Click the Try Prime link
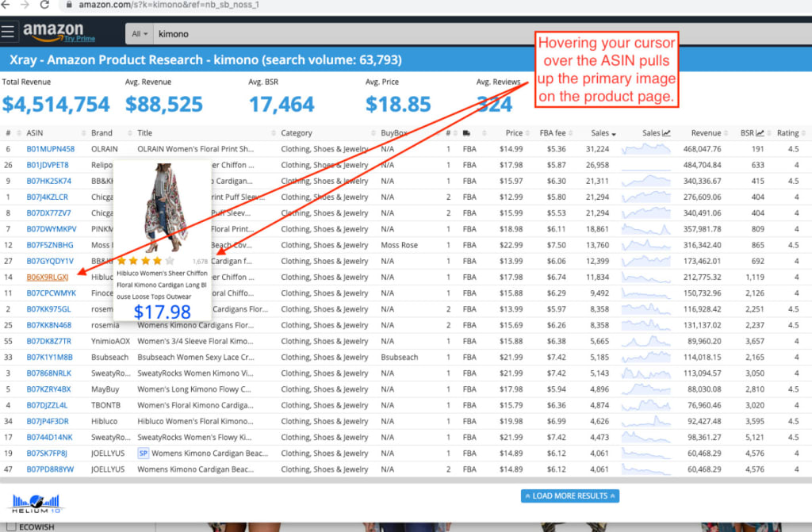The image size is (812, 532). [80, 39]
